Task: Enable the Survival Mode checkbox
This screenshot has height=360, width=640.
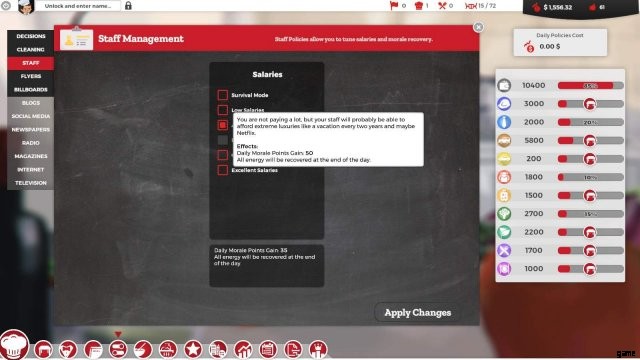Action: (x=222, y=95)
